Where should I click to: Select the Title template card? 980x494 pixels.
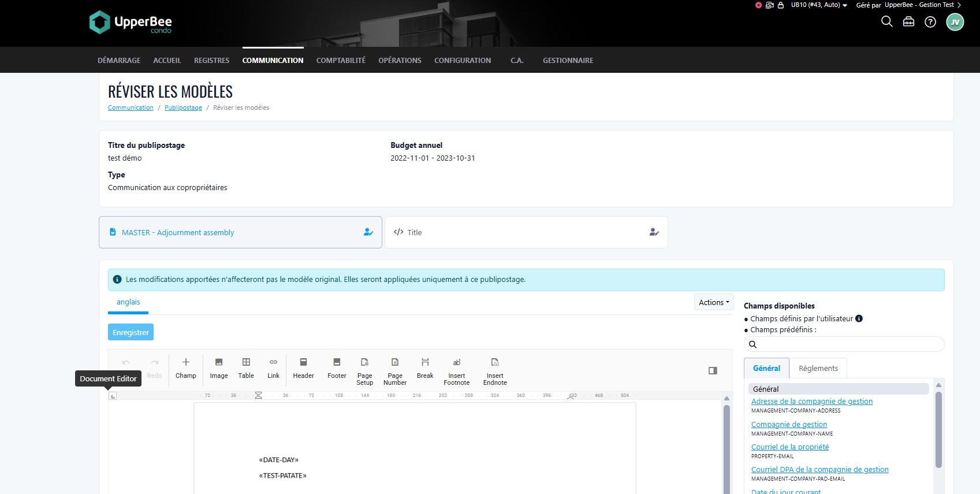tap(526, 232)
